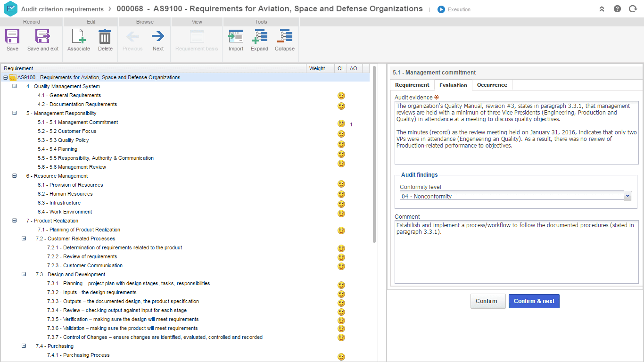Collapse the 6 - Resource Management node
This screenshot has width=644, height=362.
[14, 176]
